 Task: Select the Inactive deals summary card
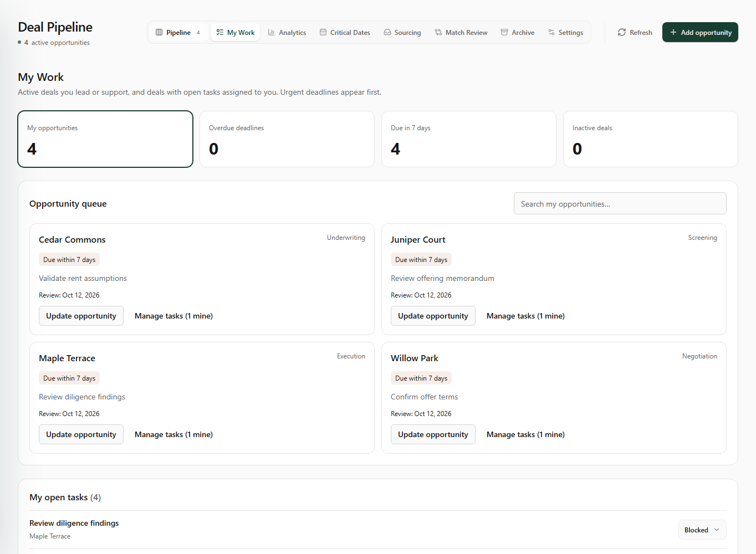[651, 139]
